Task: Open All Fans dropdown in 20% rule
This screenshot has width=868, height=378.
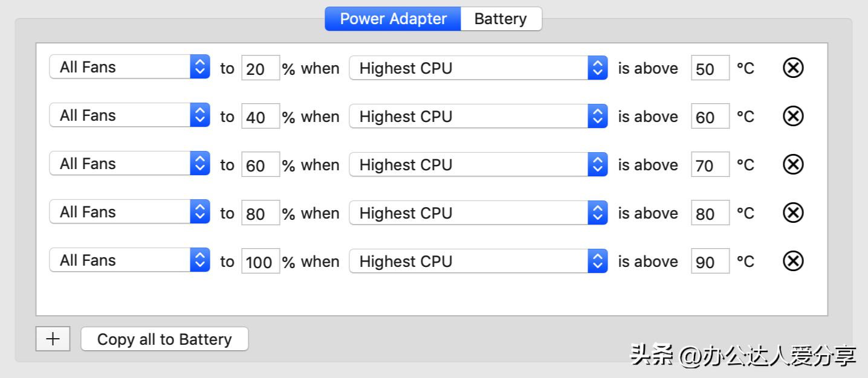Action: point(129,67)
